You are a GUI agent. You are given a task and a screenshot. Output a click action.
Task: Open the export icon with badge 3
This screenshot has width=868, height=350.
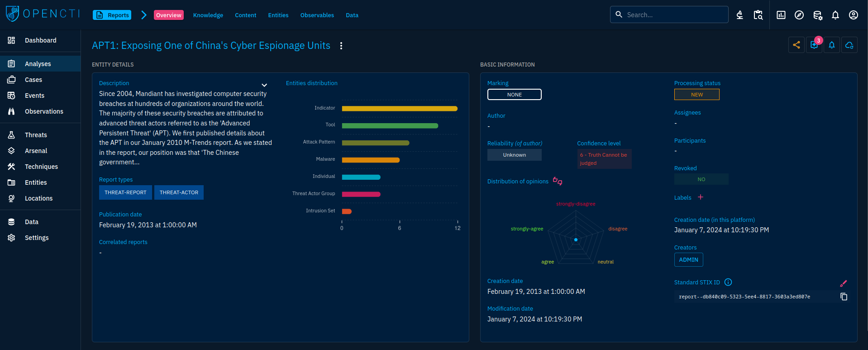pyautogui.click(x=814, y=45)
